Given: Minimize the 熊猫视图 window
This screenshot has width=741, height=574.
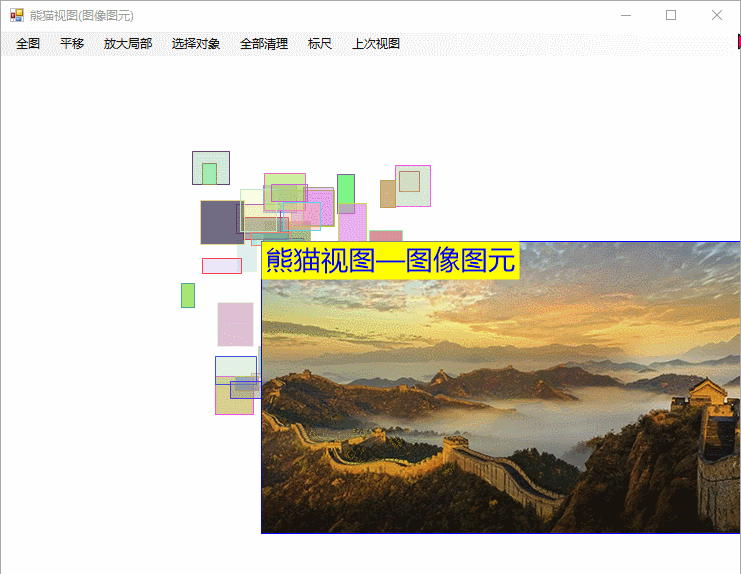Looking at the screenshot, I should (626, 16).
